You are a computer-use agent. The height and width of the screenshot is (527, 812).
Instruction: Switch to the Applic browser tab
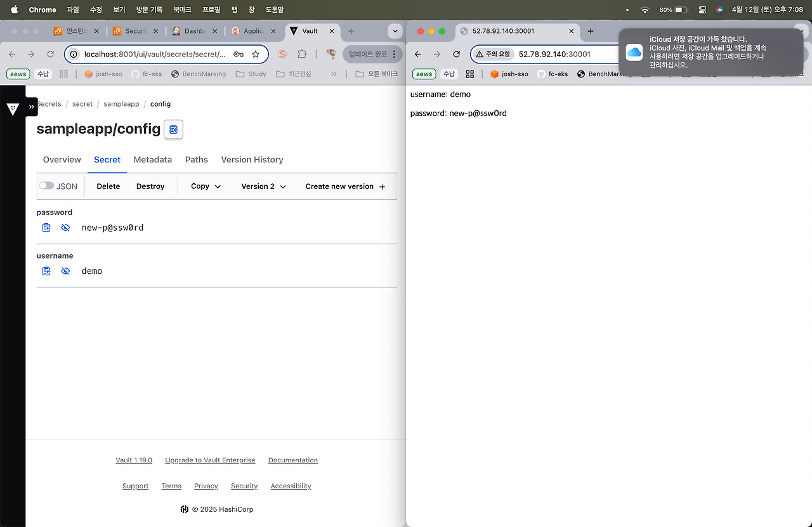click(x=254, y=31)
